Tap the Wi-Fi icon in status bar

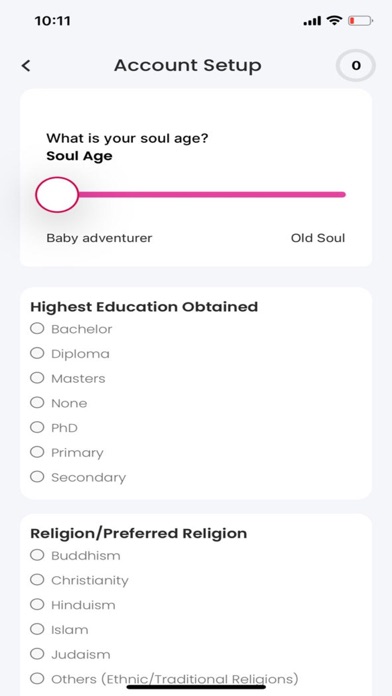point(334,20)
